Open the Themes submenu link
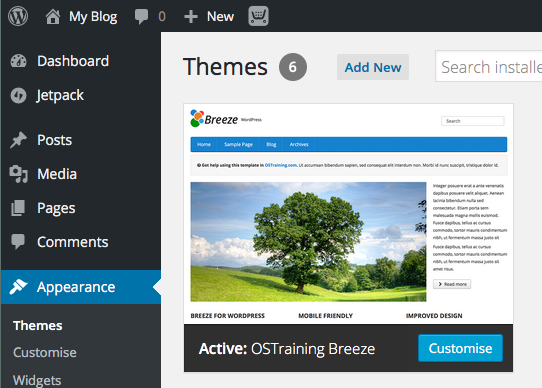 (x=38, y=326)
